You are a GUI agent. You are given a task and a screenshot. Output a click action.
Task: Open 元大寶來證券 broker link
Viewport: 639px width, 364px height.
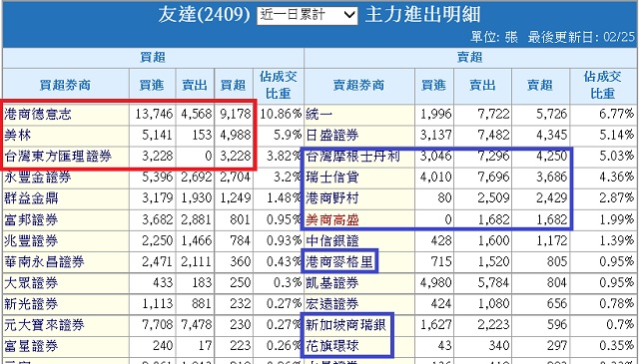coord(44,325)
